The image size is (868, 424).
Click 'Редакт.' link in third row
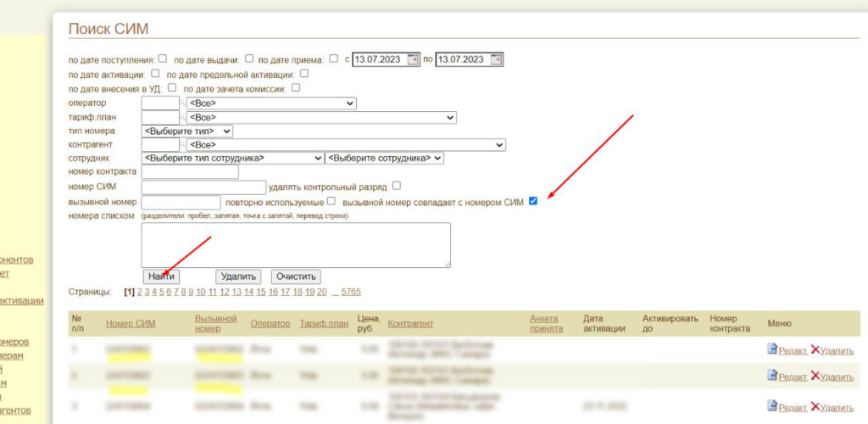tap(793, 409)
